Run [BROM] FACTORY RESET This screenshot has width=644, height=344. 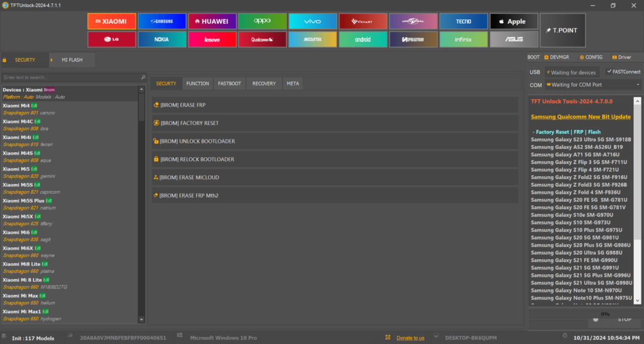[x=335, y=123]
